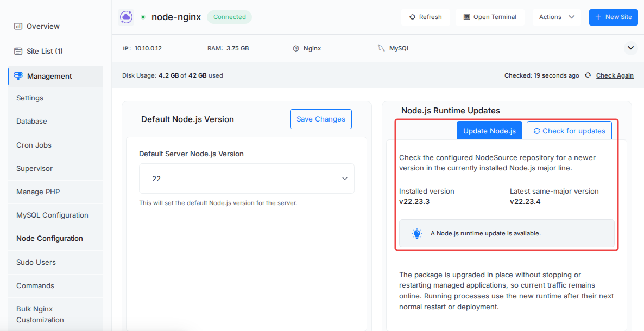This screenshot has height=331, width=644.
Task: Click installed version v22.23.3
Action: click(414, 202)
